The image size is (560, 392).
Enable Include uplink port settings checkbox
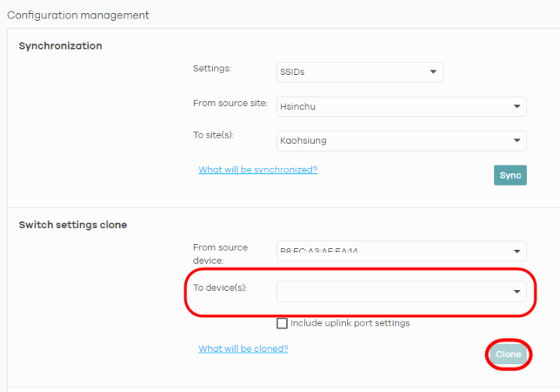coord(282,323)
